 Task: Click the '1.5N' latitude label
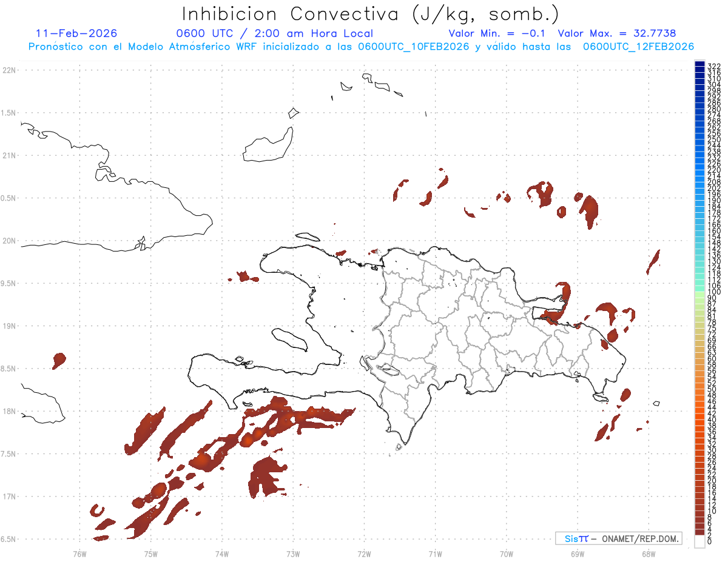(x=9, y=113)
